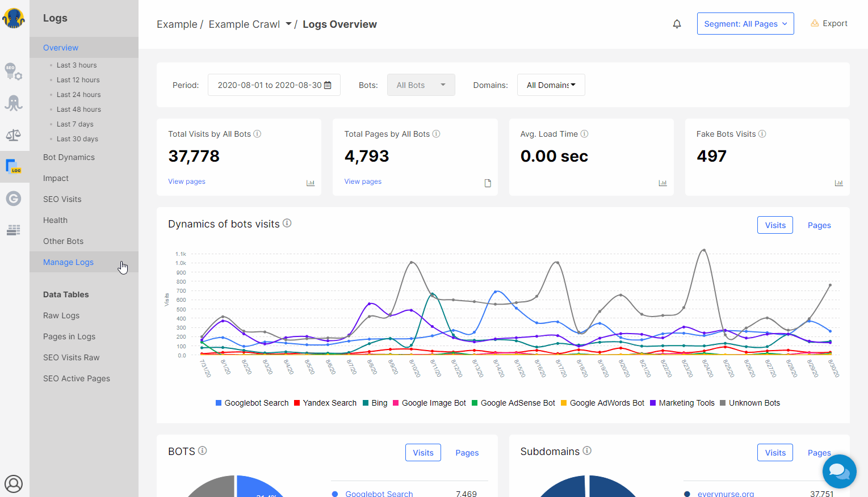Show info for Fake Bots Visits
This screenshot has width=868, height=497.
(x=762, y=134)
